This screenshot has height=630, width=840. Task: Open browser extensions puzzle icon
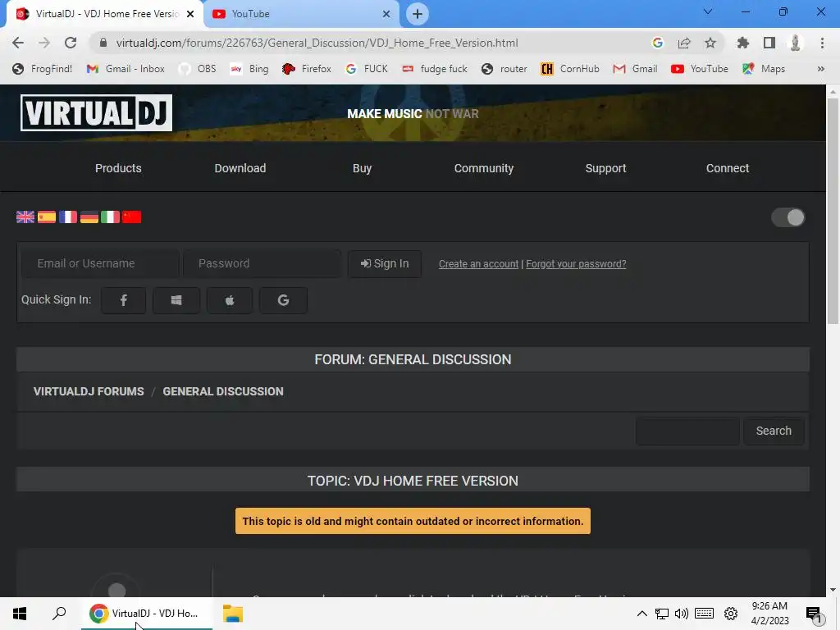742,43
